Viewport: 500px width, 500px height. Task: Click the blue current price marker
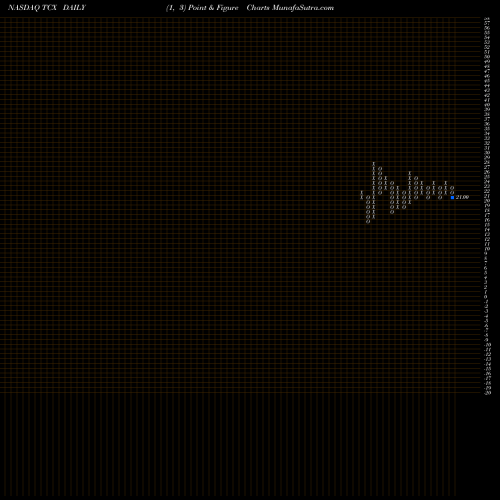pos(452,198)
